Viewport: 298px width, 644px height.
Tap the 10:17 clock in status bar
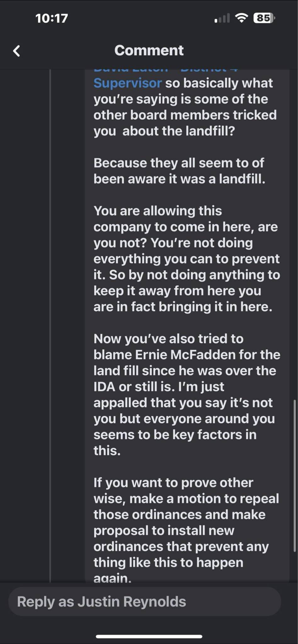click(x=52, y=18)
